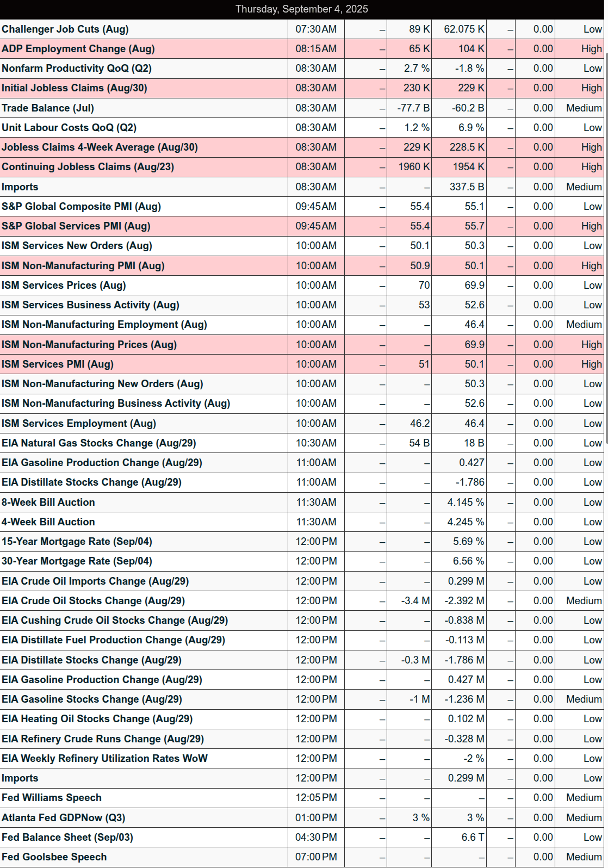Open S&P Global Composite PMI (Aug) entry
Viewport: 608px width, 868px height.
pos(82,207)
